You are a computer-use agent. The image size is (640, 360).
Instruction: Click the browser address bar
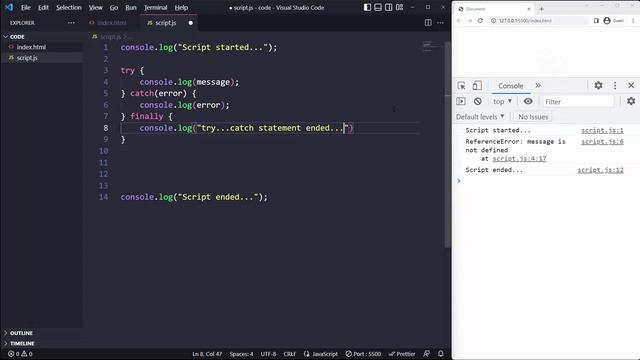coord(538,20)
